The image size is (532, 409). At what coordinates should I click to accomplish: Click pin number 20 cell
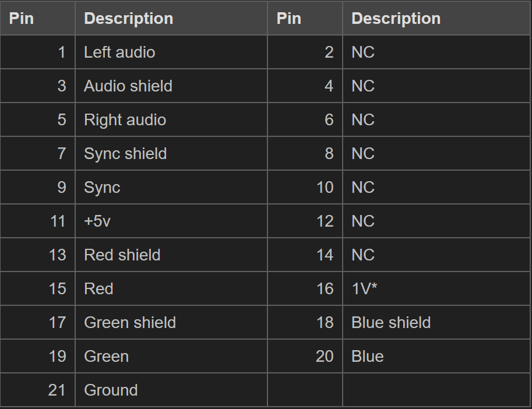(325, 357)
